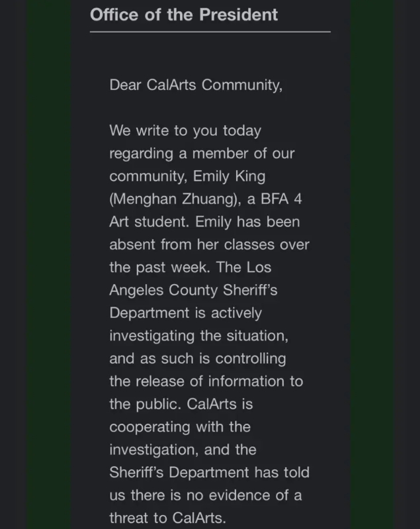Click the final line "threat to CalArts."
Screen dimensions: 420x529
pyautogui.click(x=167, y=518)
